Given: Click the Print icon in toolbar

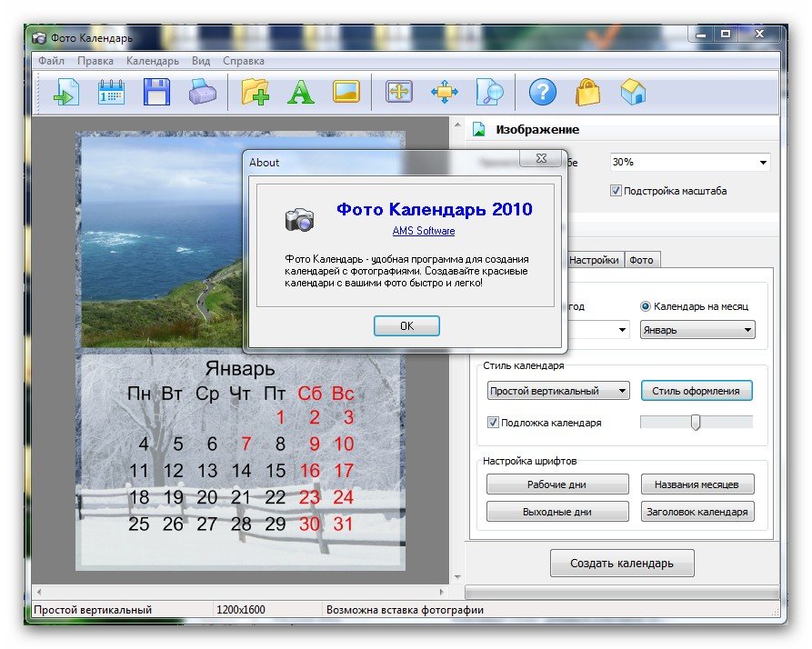Looking at the screenshot, I should [202, 92].
